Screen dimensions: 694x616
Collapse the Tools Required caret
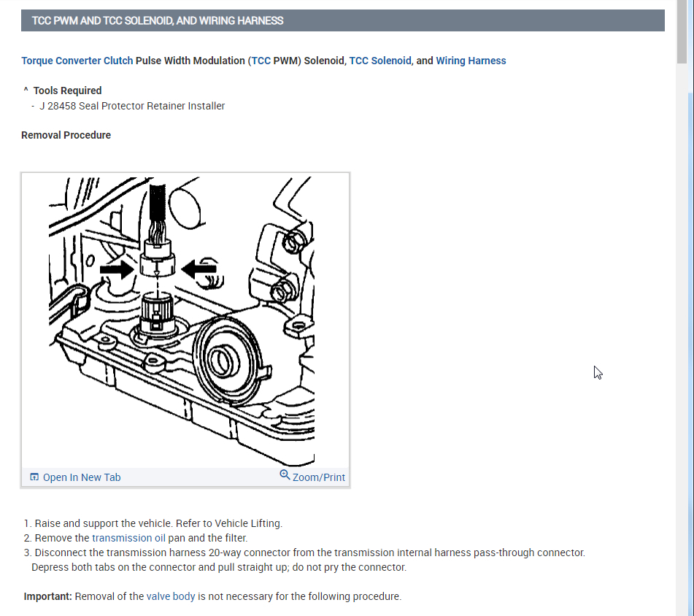point(26,90)
